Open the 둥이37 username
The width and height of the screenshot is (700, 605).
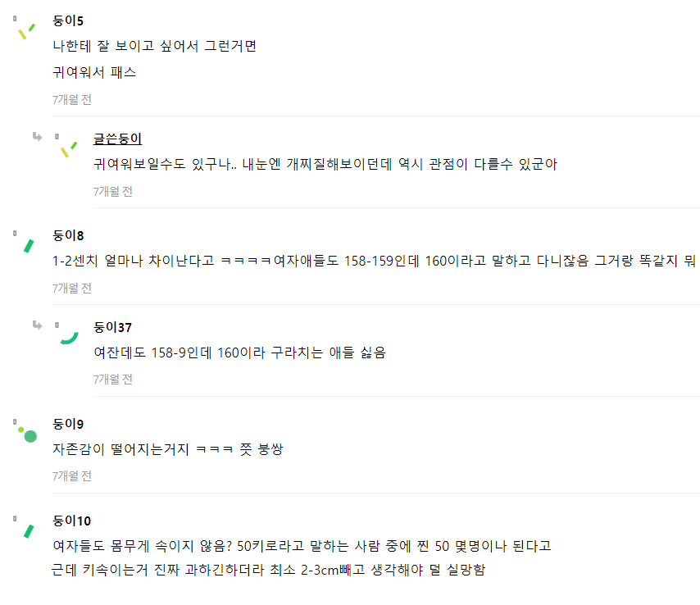(x=113, y=327)
